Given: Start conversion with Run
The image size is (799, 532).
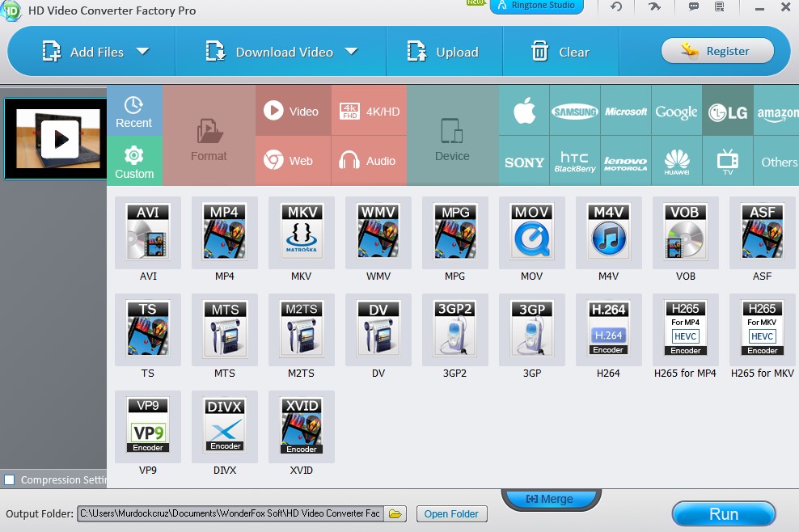Looking at the screenshot, I should [724, 513].
